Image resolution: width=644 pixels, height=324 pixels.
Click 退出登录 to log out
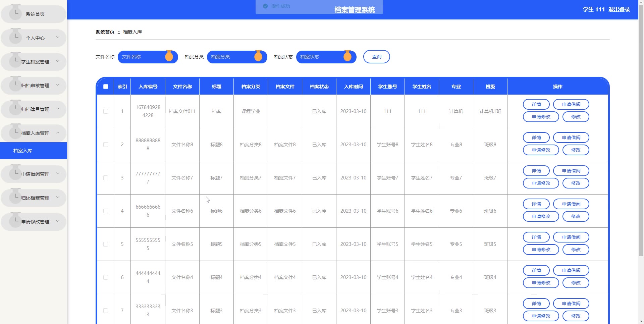[x=619, y=9]
